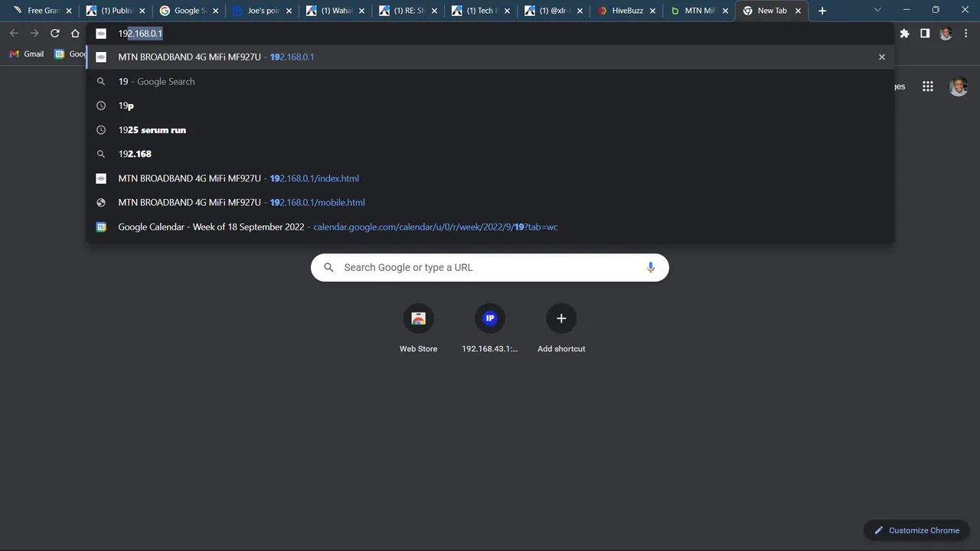The width and height of the screenshot is (980, 551).
Task: Go to the home page icon
Action: [x=75, y=33]
